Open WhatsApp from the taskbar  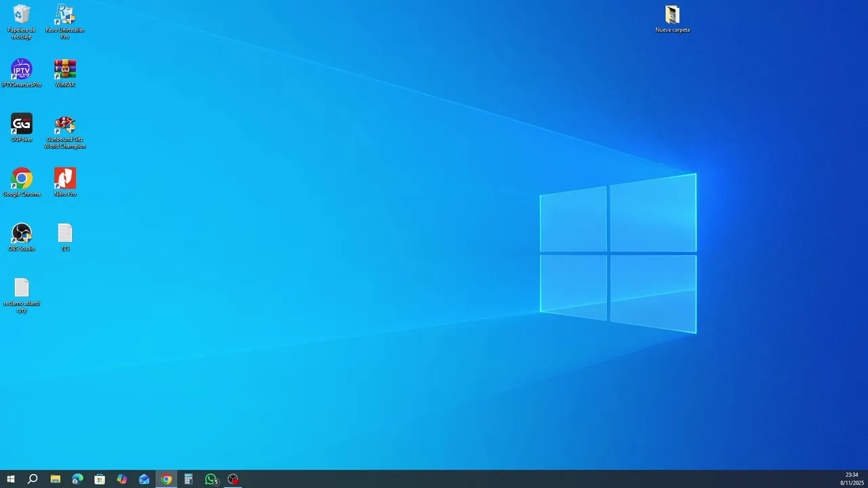click(212, 479)
